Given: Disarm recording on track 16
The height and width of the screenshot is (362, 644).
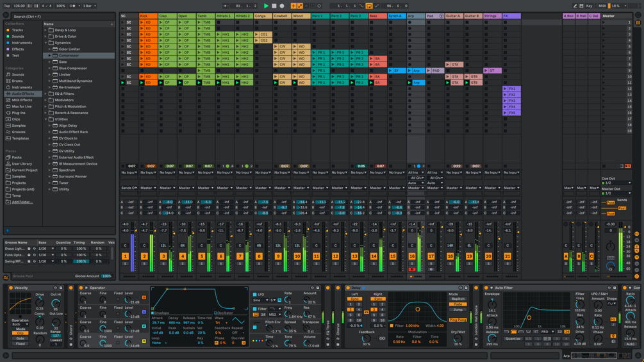Looking at the screenshot, I should (412, 269).
